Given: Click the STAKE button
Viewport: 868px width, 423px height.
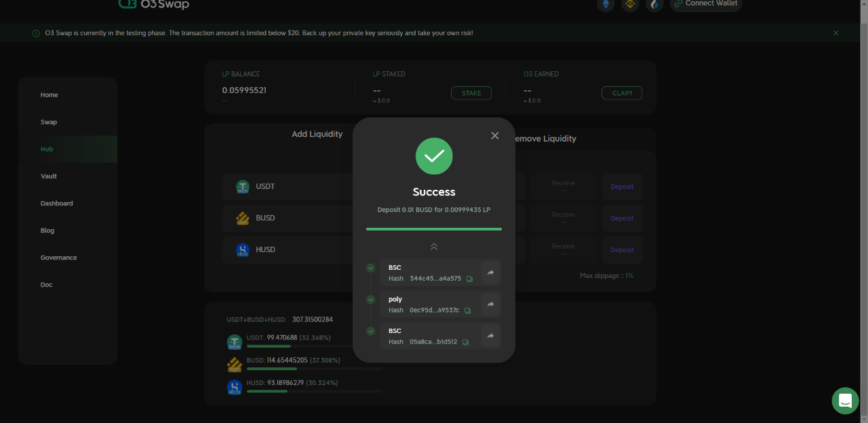Looking at the screenshot, I should pyautogui.click(x=471, y=94).
